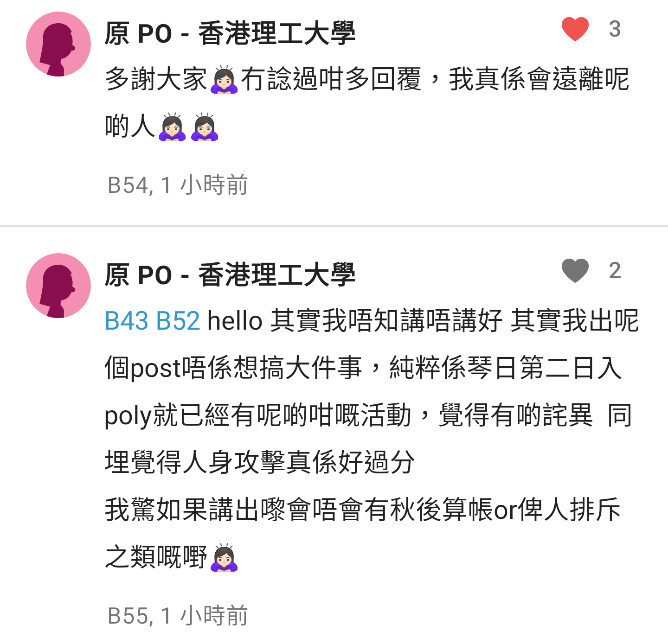The height and width of the screenshot is (644, 668).
Task: Unlike comment B54 via red heart
Action: point(575,29)
